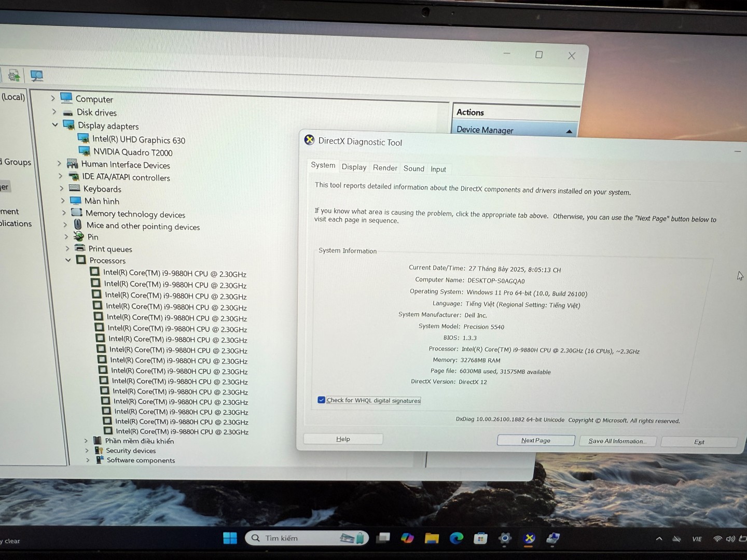The image size is (747, 560).
Task: Select the Software components tree item
Action: click(141, 460)
